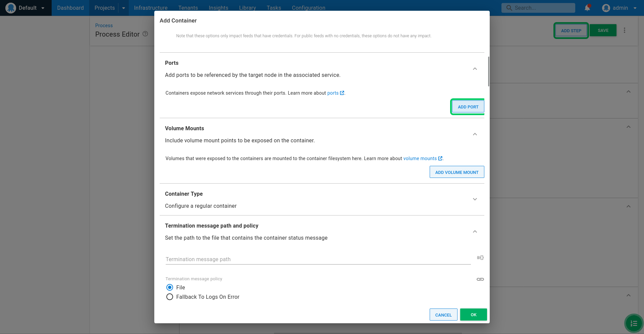Open the Configuration menu
Image resolution: width=644 pixels, height=334 pixels.
click(x=309, y=8)
